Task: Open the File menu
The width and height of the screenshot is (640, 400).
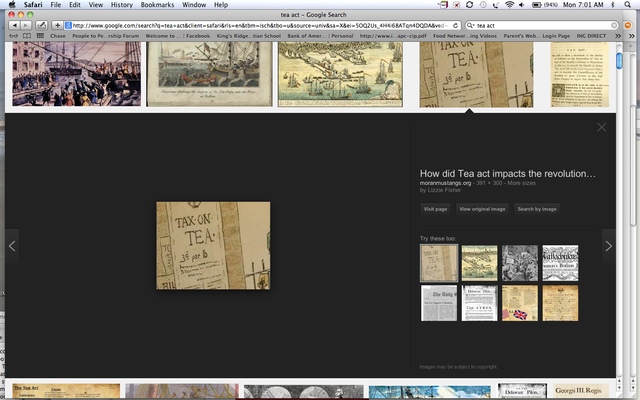Action: [x=56, y=5]
